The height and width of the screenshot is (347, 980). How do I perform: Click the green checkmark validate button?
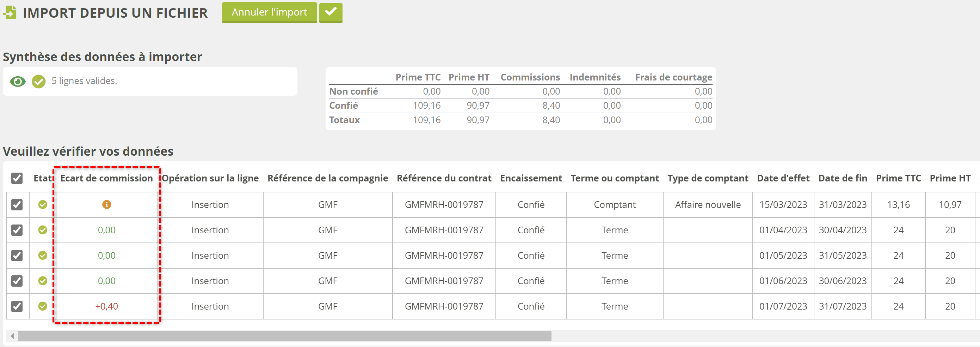click(330, 13)
